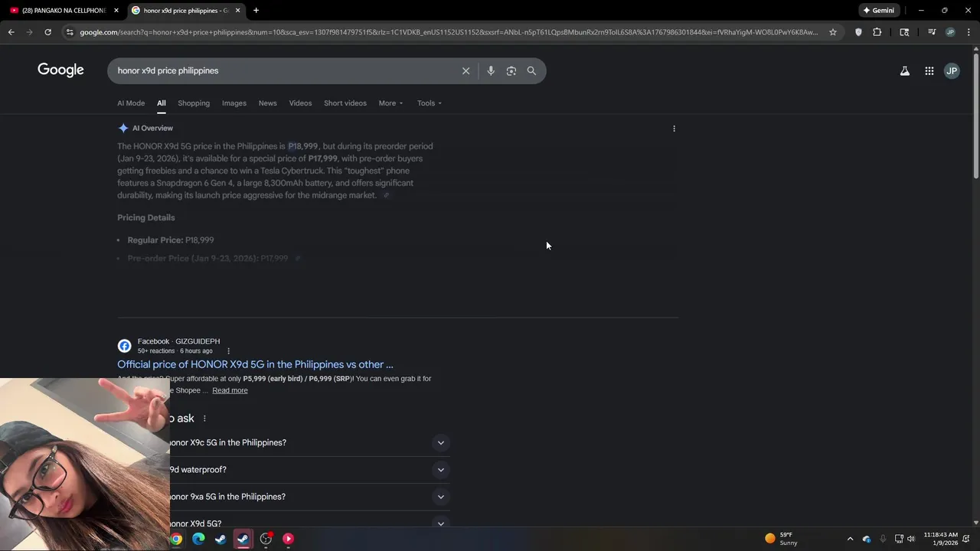
Task: Select the All results tab
Action: click(x=162, y=103)
